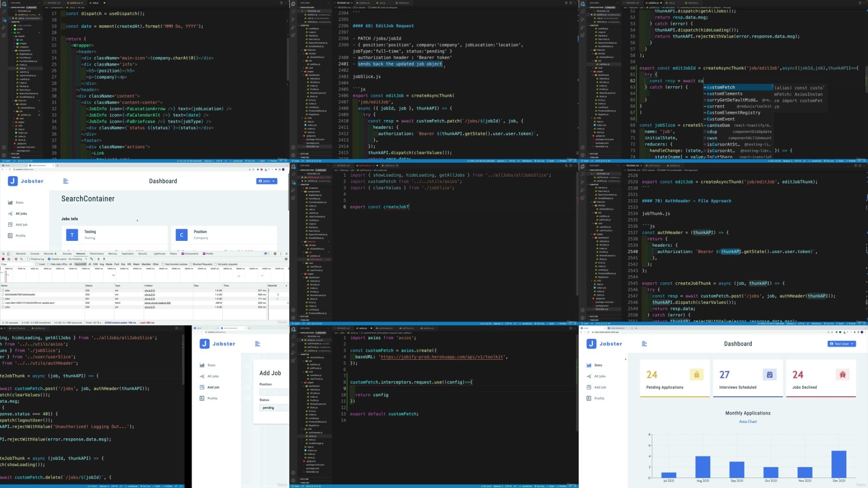The height and width of the screenshot is (488, 868).
Task: Tick the Invert filter checkbox
Action: [38, 265]
